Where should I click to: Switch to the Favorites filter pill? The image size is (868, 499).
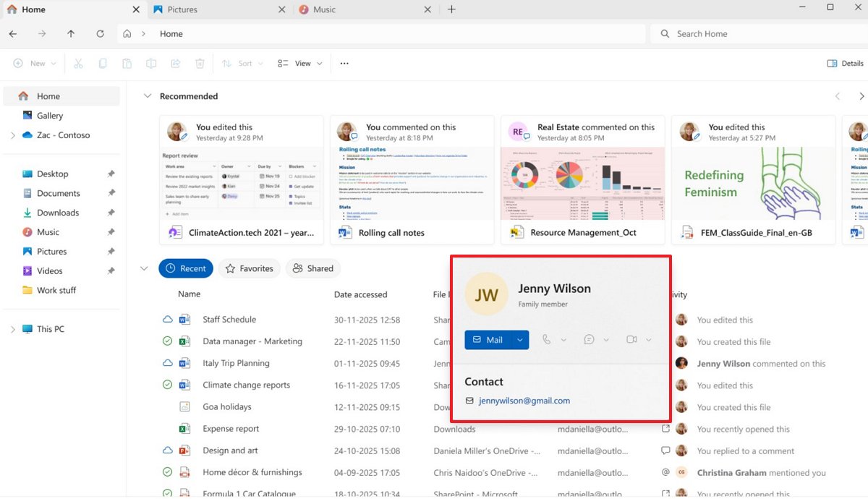(x=249, y=268)
